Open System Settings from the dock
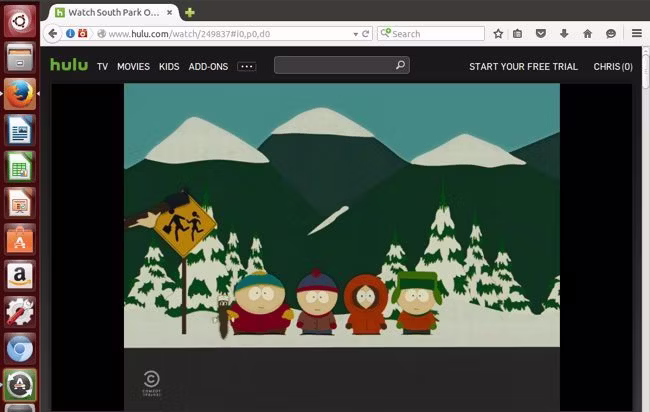The image size is (650, 412). coord(19,313)
